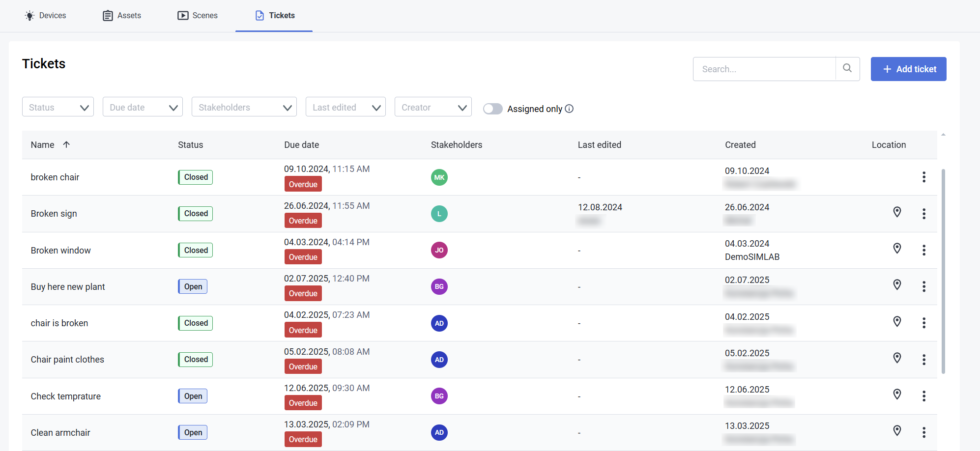Click the Add ticket button
Viewport: 980px width, 451px height.
coord(909,69)
